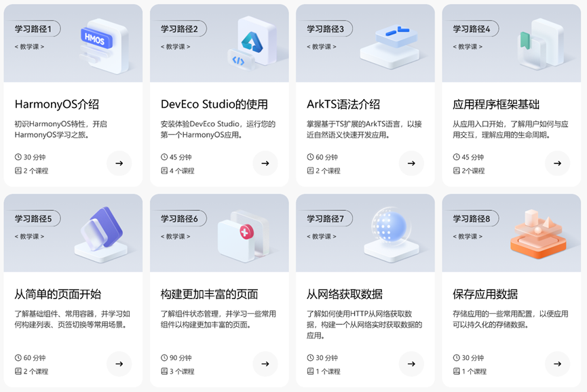Open HarmonyOS介绍 with its arrow button

(x=119, y=163)
